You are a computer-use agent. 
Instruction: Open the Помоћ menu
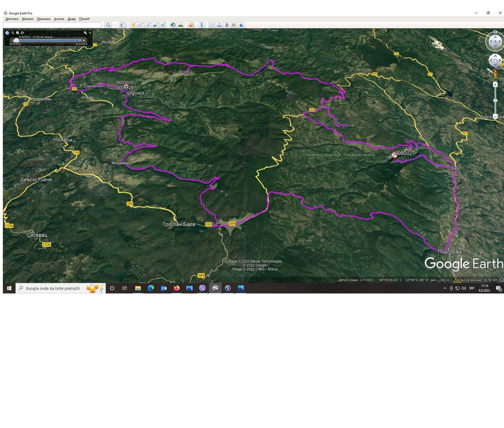click(84, 19)
